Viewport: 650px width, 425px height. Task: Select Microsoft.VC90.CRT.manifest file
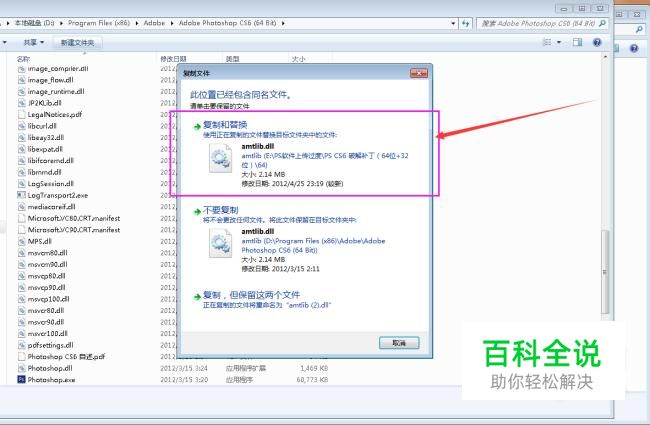74,230
